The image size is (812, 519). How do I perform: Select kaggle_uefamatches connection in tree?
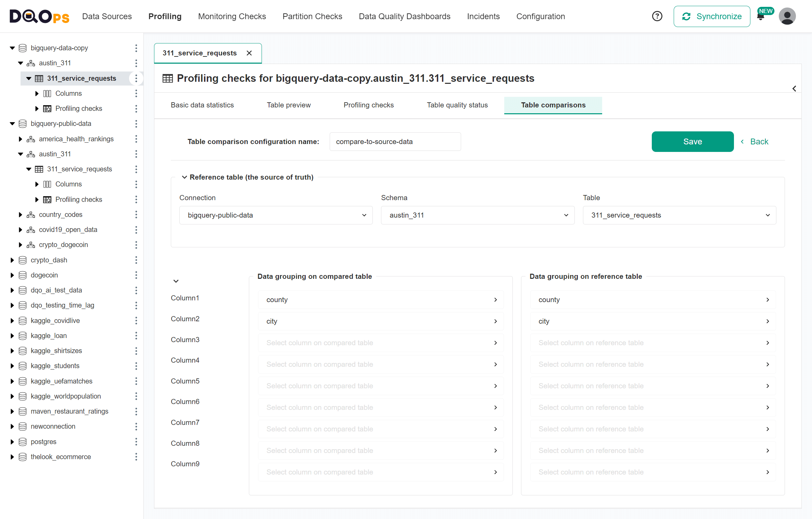pos(61,381)
